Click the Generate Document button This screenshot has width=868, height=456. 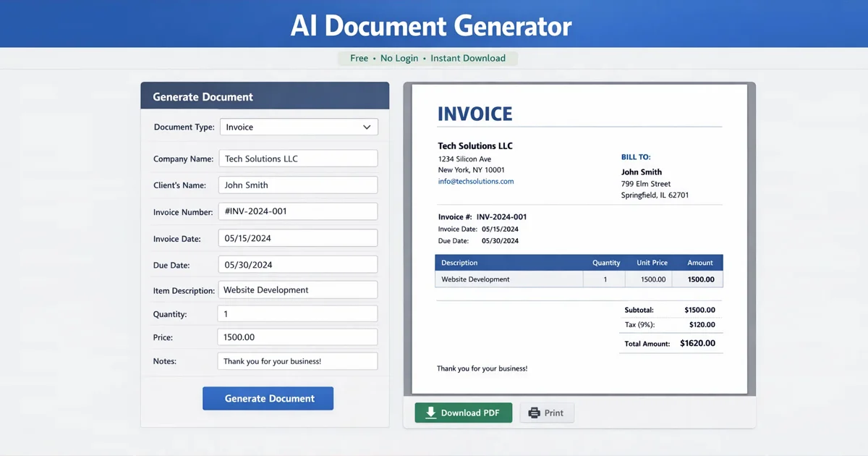268,398
